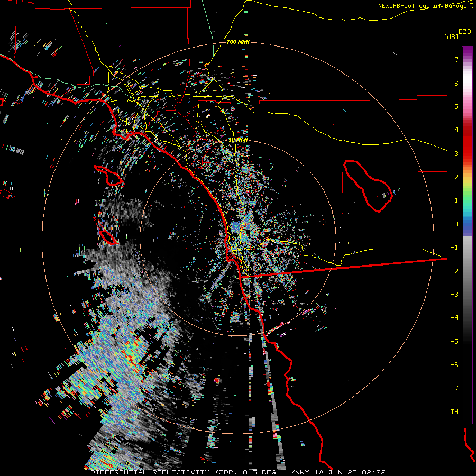Click the 1 value on the color scale
Screen dimensions: 476x476
pyautogui.click(x=456, y=200)
